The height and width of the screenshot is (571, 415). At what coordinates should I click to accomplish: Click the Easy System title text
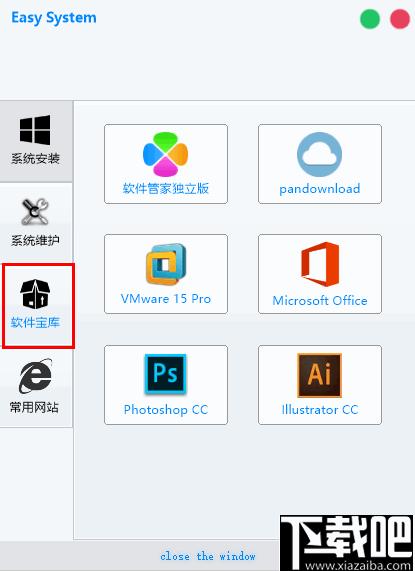pos(54,18)
